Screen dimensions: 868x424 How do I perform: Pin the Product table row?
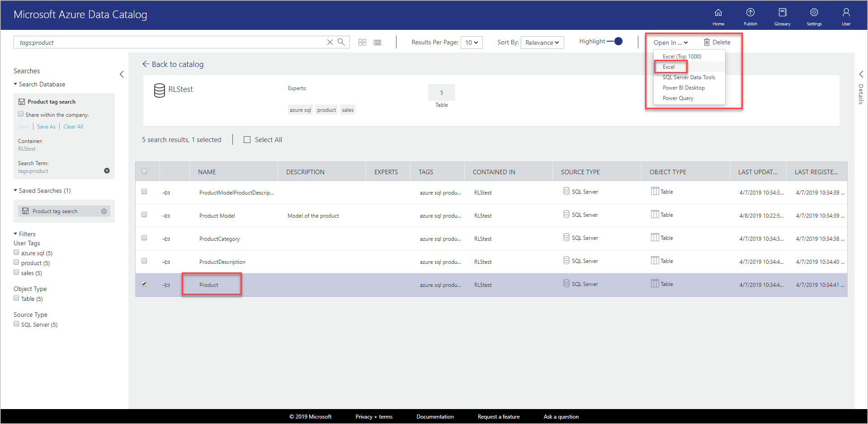tap(166, 285)
